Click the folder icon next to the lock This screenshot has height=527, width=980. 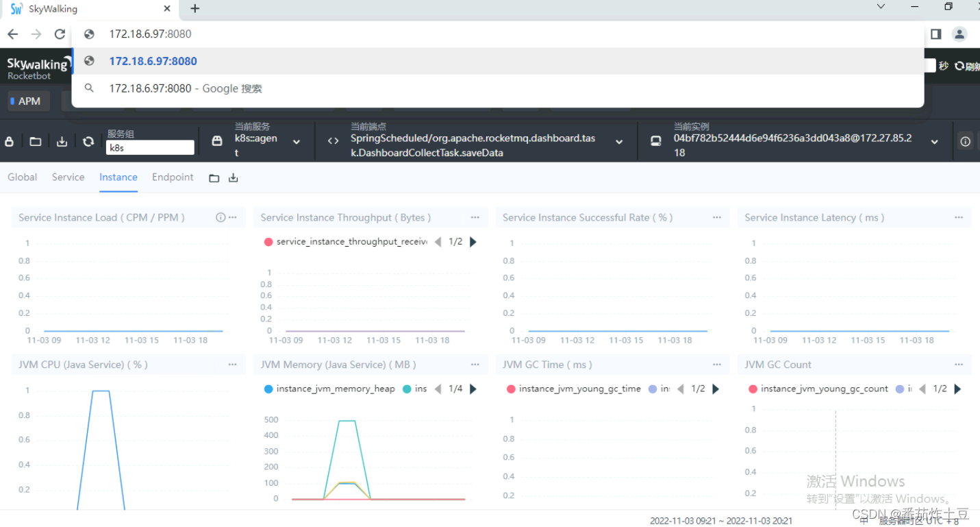[x=36, y=141]
